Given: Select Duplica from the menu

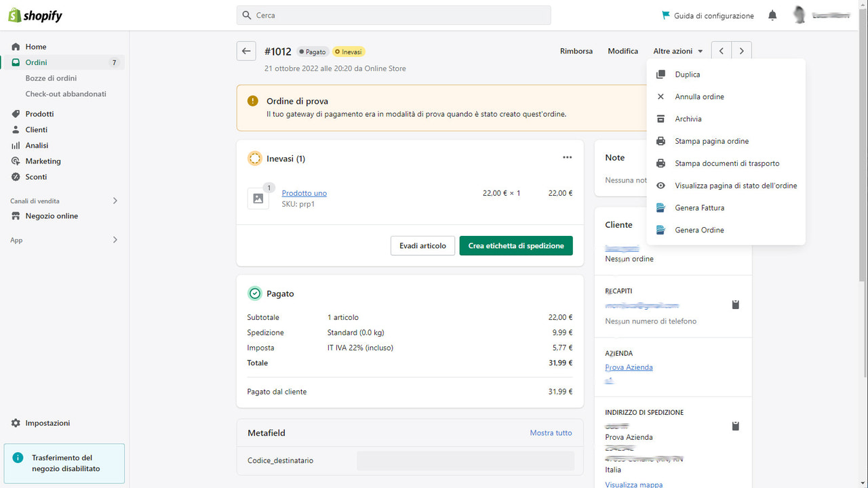Looking at the screenshot, I should [726, 75].
